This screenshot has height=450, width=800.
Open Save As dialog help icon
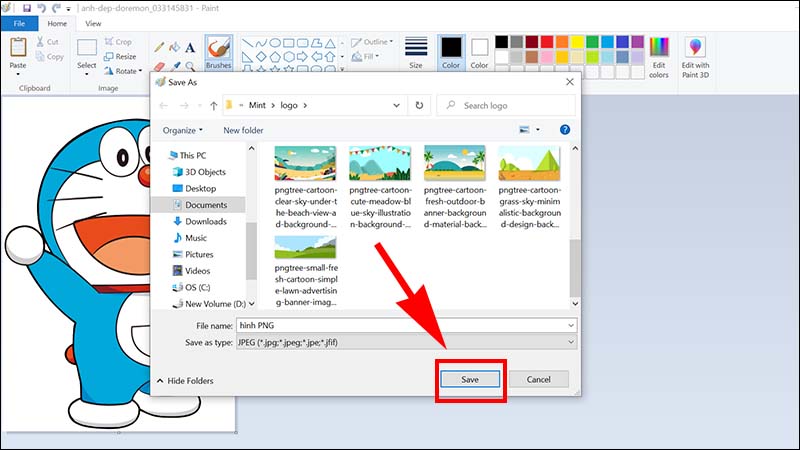click(565, 130)
